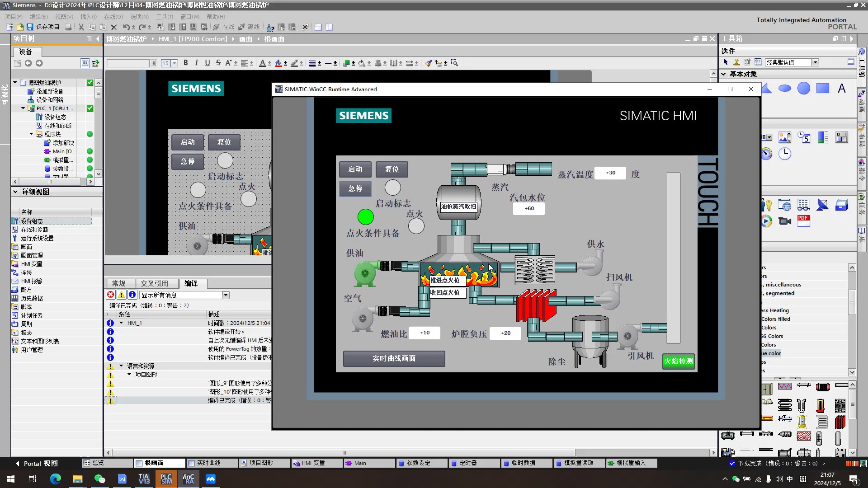Click 实时曲线画面 button in Runtime
This screenshot has width=868, height=488.
point(394,359)
